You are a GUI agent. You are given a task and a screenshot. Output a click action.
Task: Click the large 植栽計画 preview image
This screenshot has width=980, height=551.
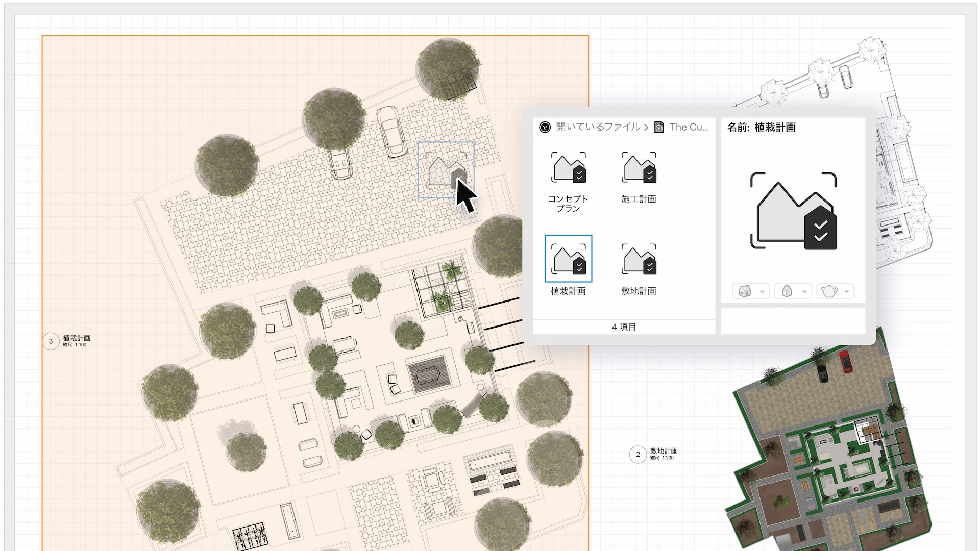pos(793,211)
